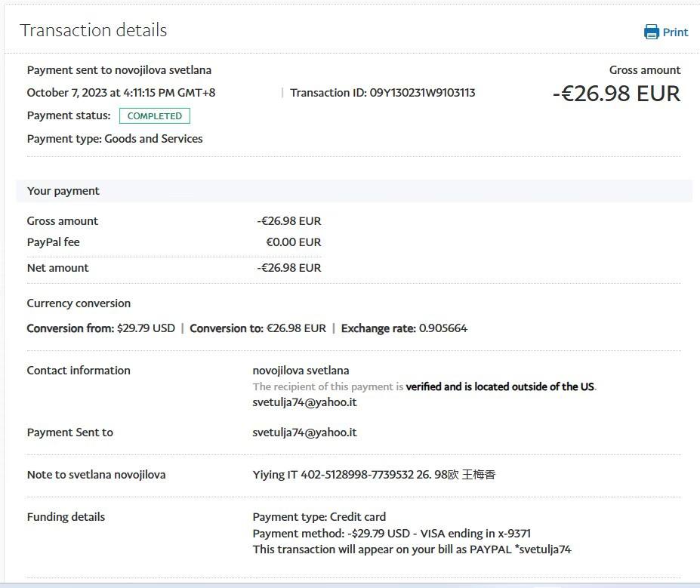The image size is (700, 588).
Task: Click the exchange rate value 0.905664
Action: point(443,328)
